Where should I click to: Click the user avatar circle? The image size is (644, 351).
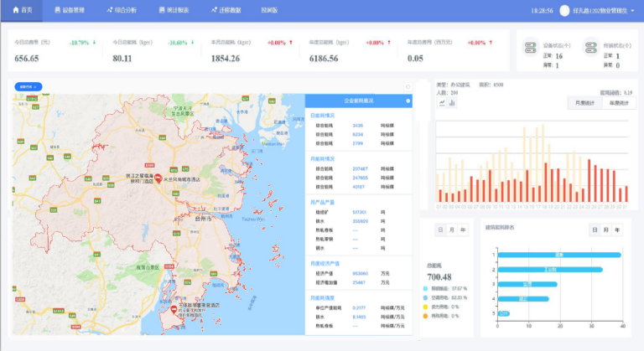click(564, 11)
